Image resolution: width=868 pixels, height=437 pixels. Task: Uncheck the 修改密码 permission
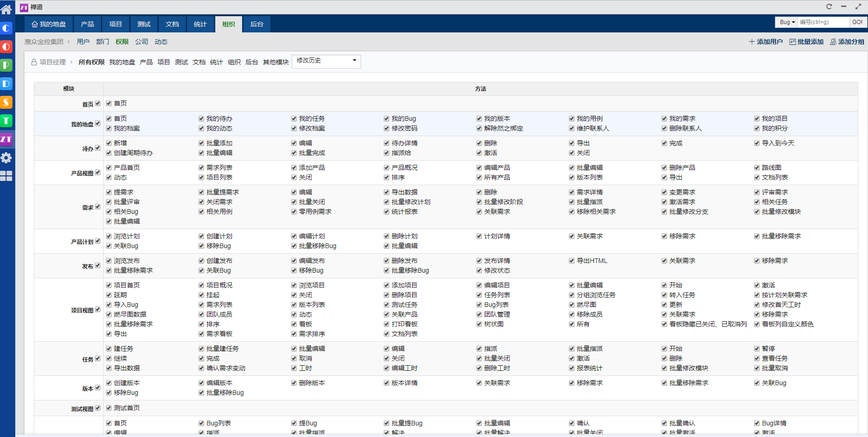pyautogui.click(x=387, y=129)
